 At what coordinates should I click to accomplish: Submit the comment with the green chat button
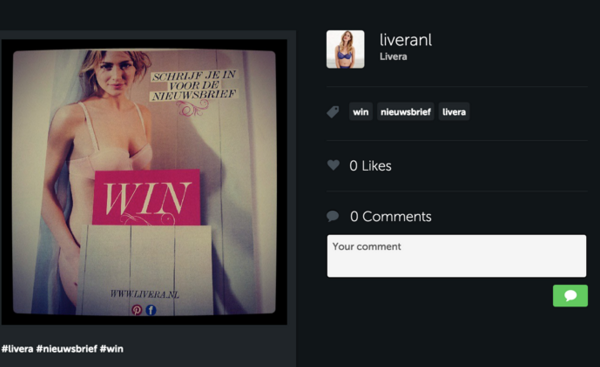[570, 295]
